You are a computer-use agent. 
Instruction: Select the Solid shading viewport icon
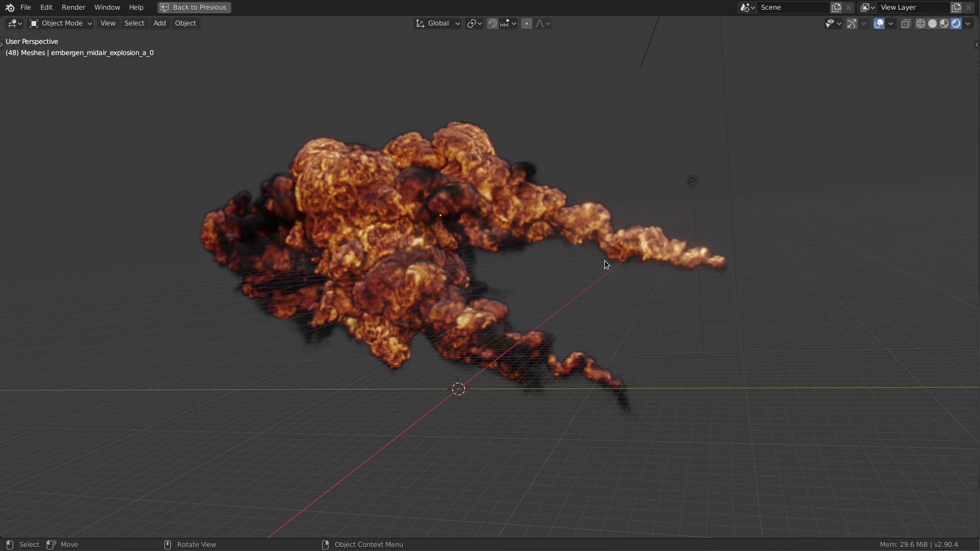point(932,23)
